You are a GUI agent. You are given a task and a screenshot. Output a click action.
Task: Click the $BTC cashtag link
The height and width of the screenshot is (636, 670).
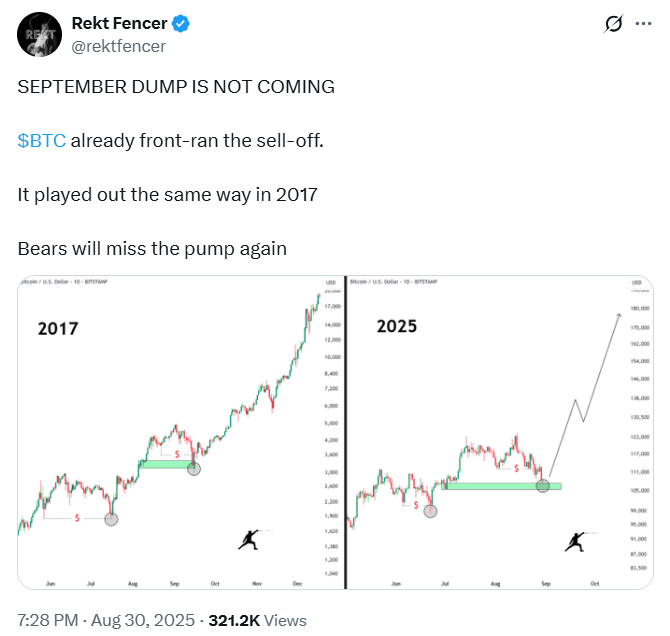coord(42,141)
